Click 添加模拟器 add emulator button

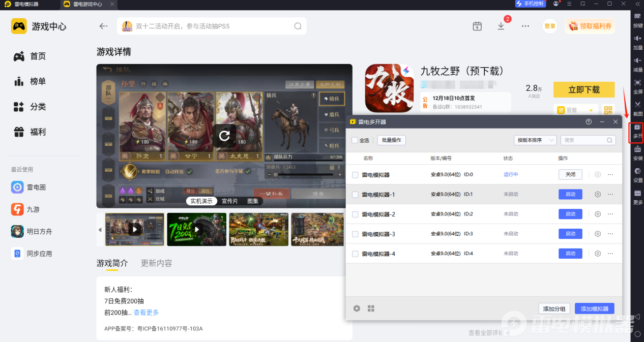tap(595, 308)
